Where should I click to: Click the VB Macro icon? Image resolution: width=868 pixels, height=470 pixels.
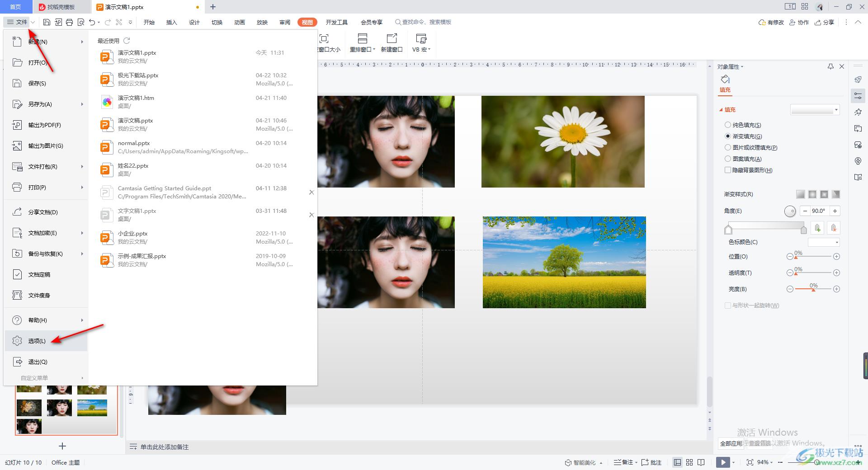[421, 39]
